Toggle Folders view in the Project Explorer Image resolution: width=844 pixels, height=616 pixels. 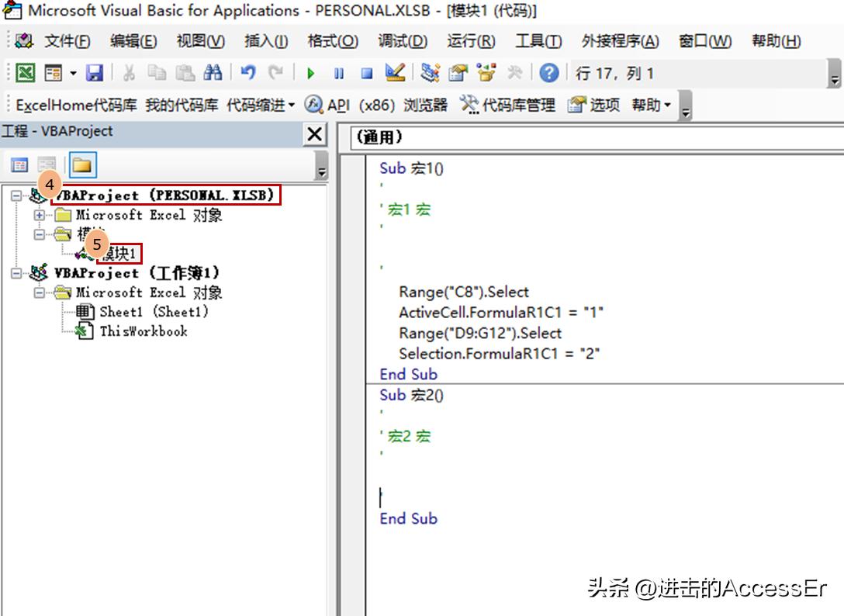(83, 164)
